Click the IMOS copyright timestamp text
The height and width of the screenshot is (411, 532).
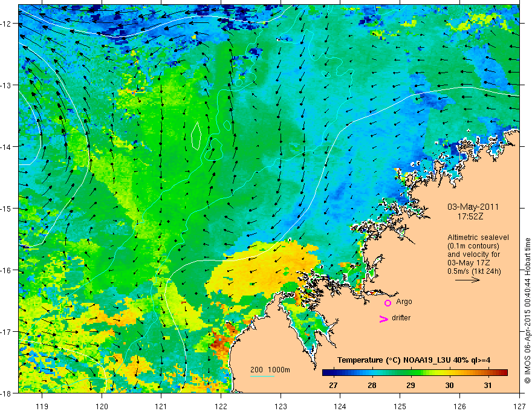(528, 311)
